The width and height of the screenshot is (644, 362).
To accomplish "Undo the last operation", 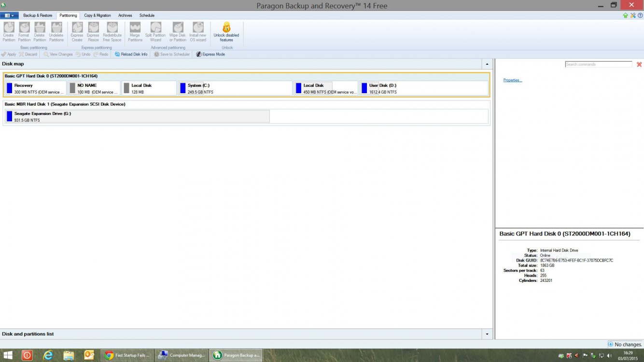I will click(83, 55).
